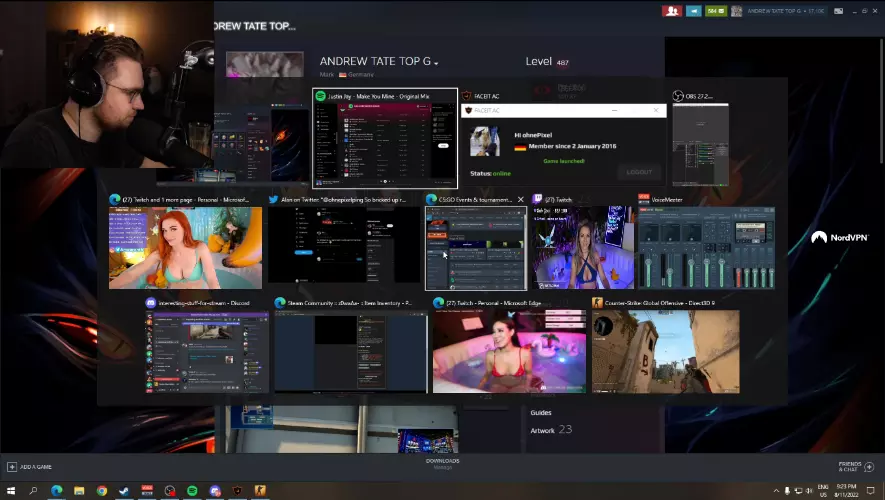Switch to the Discord window preview
885x500 pixels.
point(206,351)
